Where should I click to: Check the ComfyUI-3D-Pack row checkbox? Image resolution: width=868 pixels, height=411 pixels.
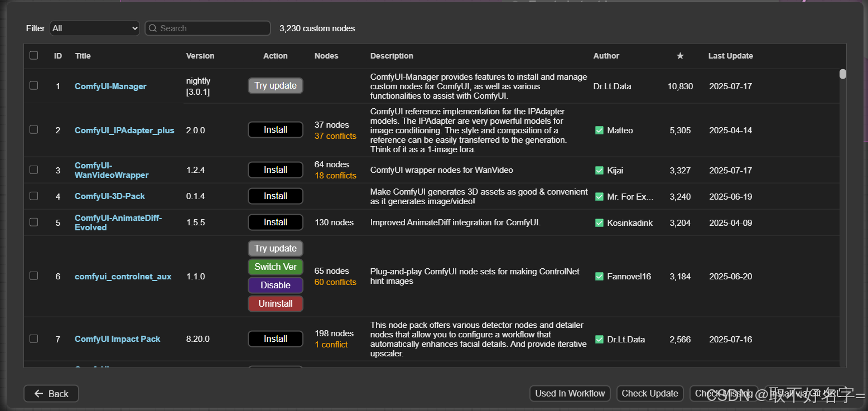click(34, 196)
